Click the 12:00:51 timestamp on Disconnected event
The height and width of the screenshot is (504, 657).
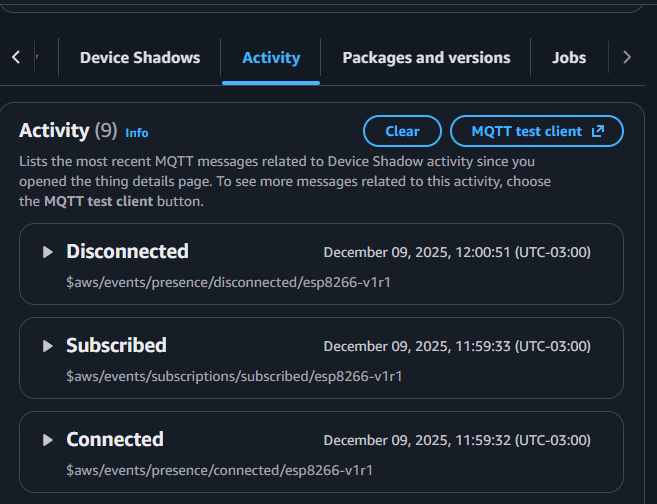tap(457, 252)
